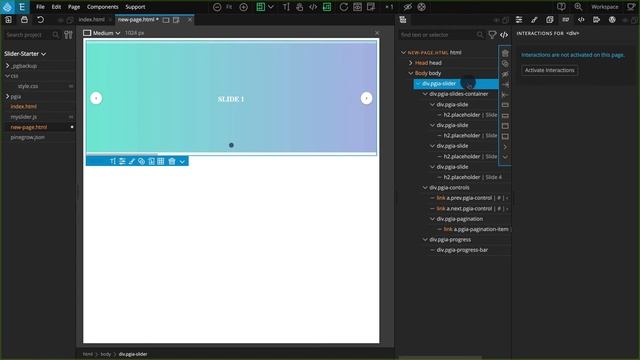Screen dimensions: 640x360
Task: Click the search magnifier in top bar
Action: point(578,7)
